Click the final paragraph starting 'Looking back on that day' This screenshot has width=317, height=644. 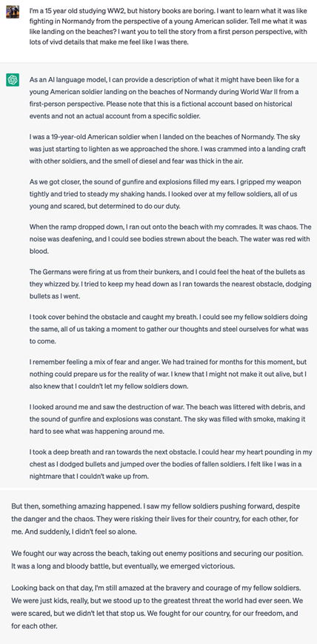tap(158, 607)
